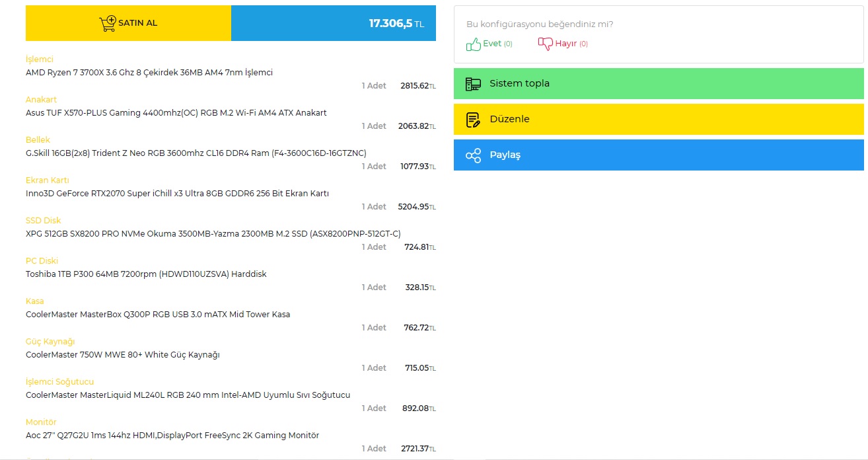Select the Kasa category heading
The width and height of the screenshot is (868, 460).
(35, 301)
